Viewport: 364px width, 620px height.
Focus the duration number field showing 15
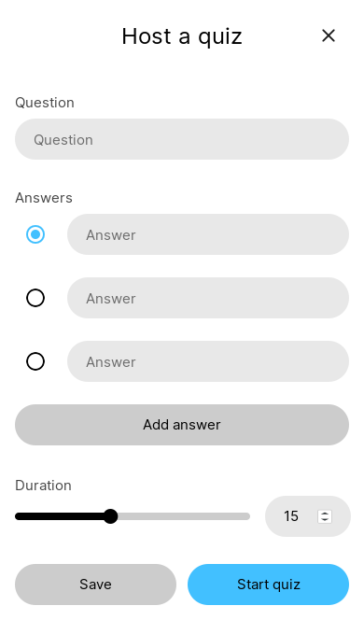click(x=292, y=516)
